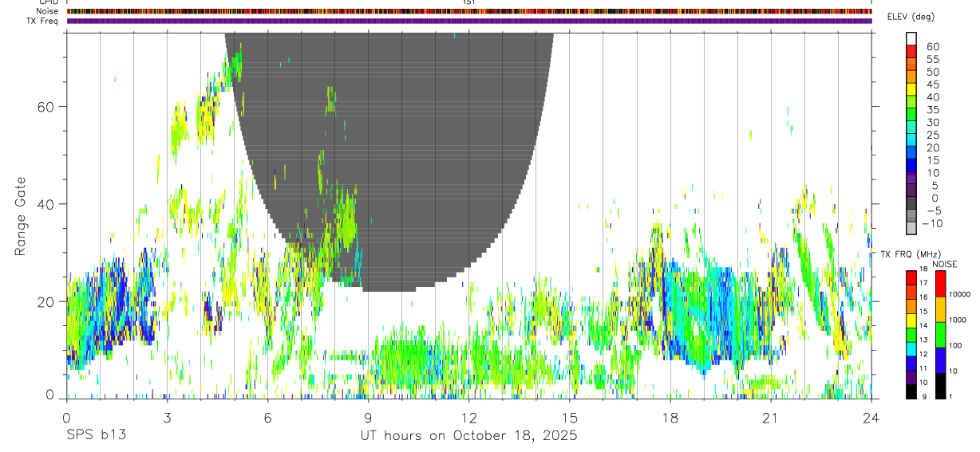Click the dark gray −5 to 0 ELEV segment

tap(911, 204)
